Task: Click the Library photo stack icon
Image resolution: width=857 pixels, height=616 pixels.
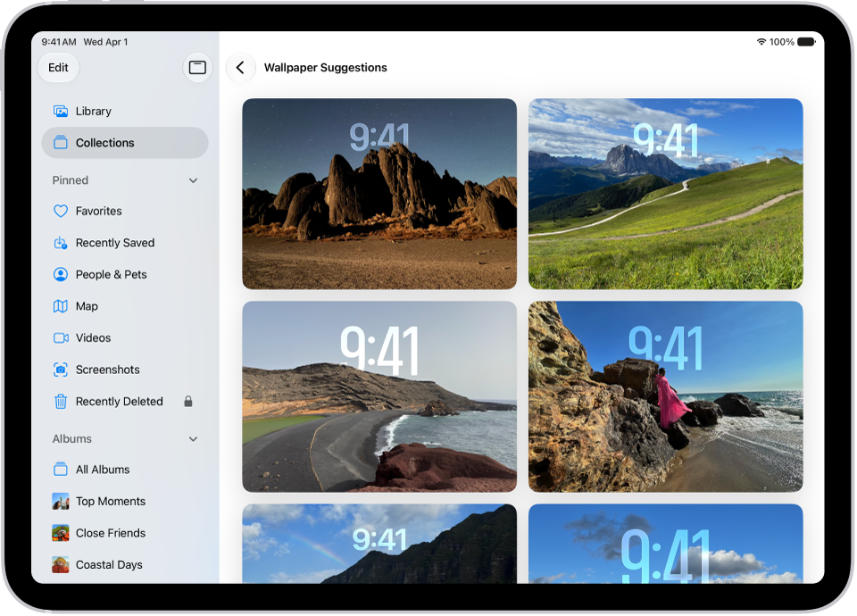Action: point(61,112)
